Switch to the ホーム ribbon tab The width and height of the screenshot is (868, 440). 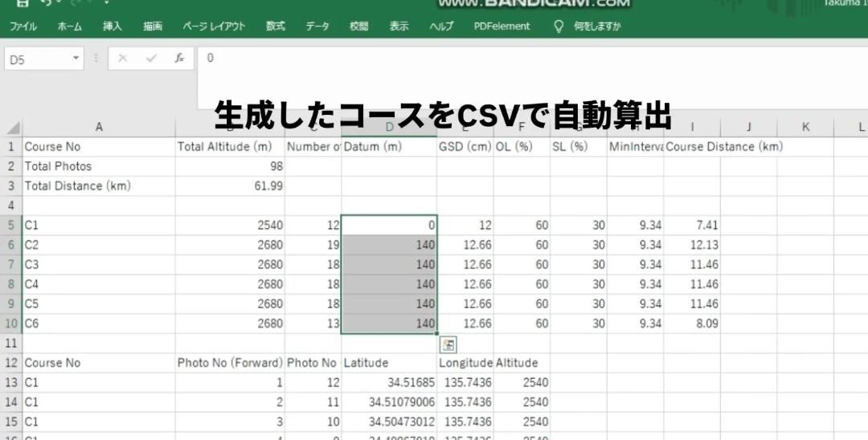(70, 26)
